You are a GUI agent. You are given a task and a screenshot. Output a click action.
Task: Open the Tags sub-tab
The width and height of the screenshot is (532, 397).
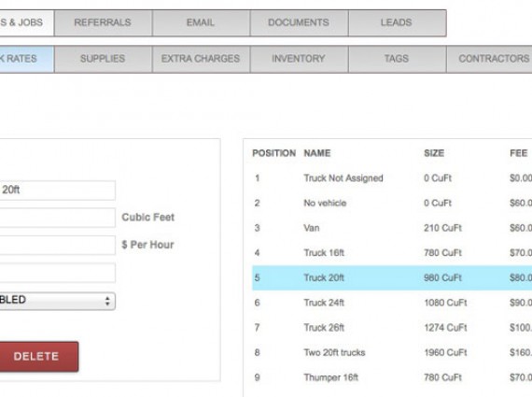coord(397,59)
